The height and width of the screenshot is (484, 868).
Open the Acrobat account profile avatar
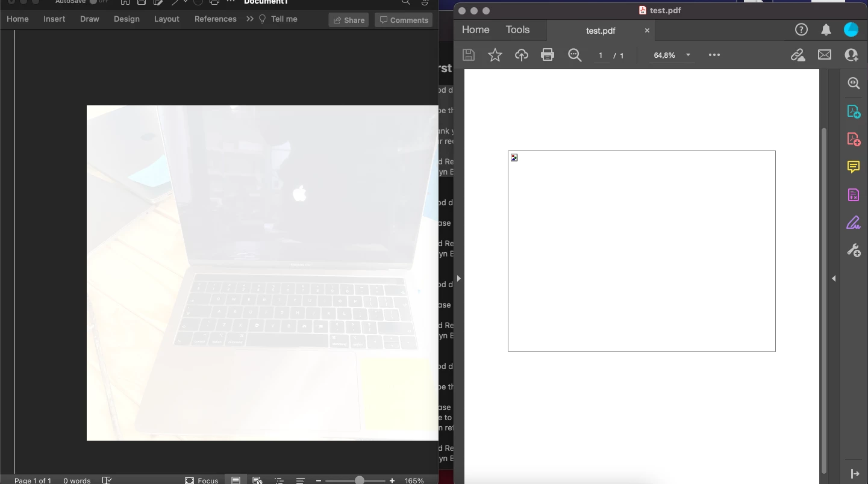(x=851, y=29)
